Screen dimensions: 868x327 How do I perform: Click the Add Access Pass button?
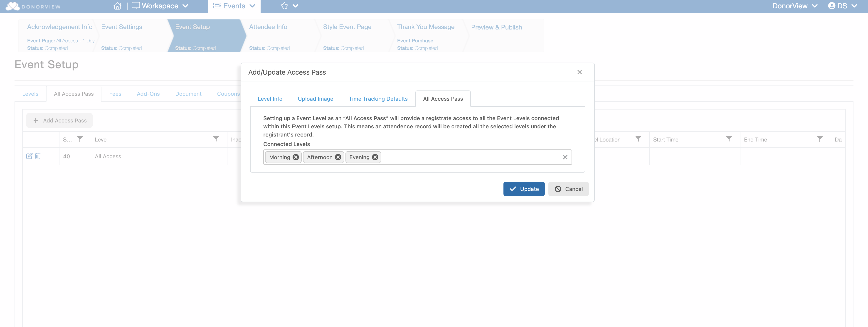(x=60, y=121)
